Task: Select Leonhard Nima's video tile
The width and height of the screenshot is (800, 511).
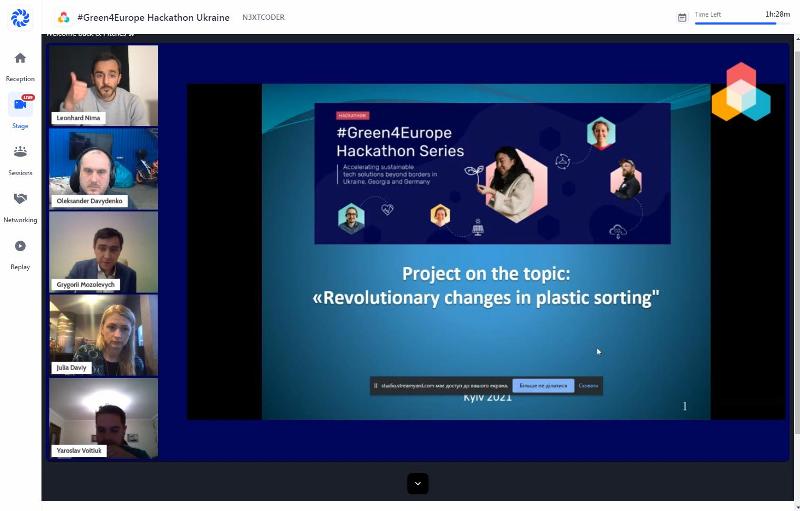Action: pos(104,85)
